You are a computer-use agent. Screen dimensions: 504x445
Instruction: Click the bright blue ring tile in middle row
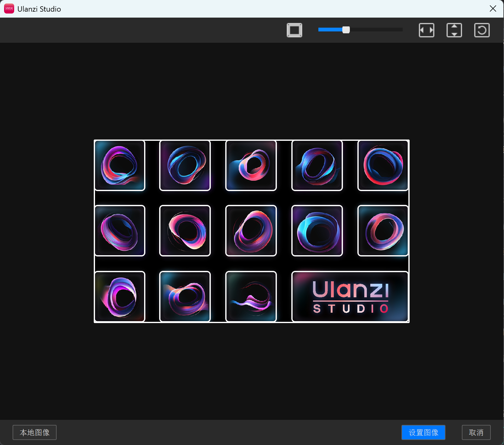tap(317, 231)
